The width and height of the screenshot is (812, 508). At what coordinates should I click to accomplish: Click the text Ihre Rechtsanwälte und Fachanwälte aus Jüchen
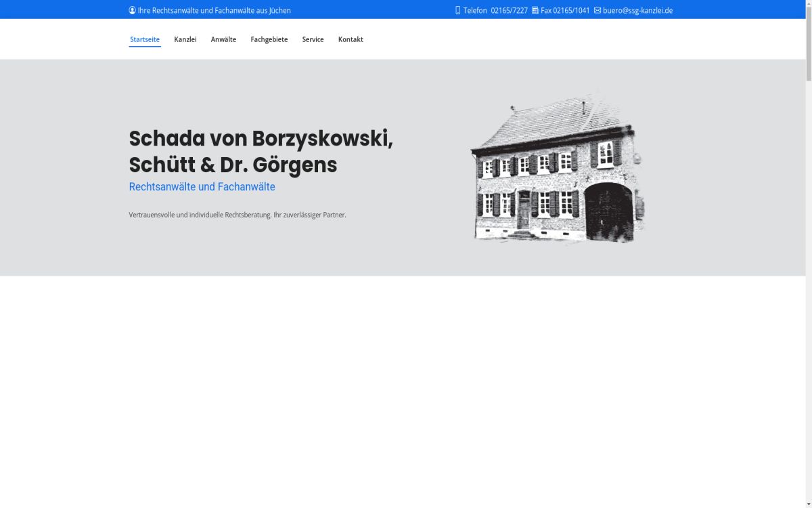214,10
